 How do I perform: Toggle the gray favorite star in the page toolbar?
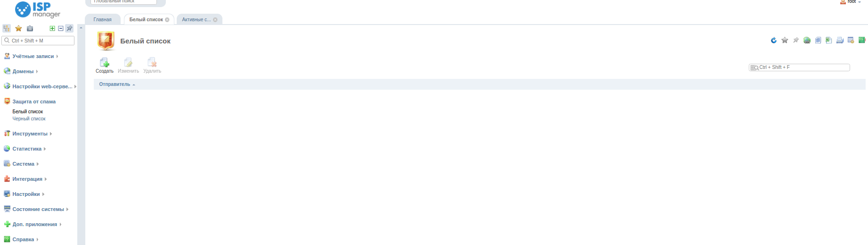pyautogui.click(x=785, y=40)
